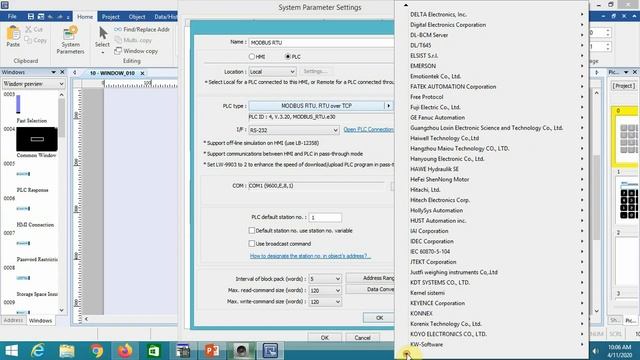Image resolution: width=640 pixels, height=360 pixels.
Task: Open File Explorer from the taskbar
Action: [x=67, y=351]
